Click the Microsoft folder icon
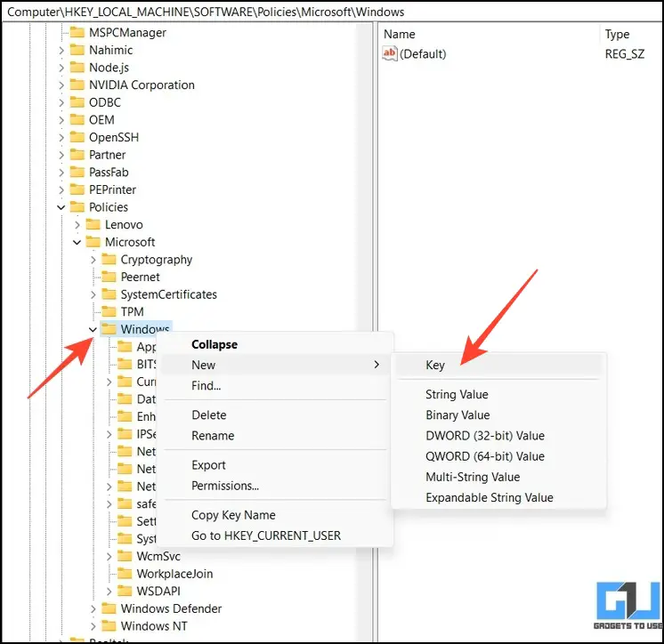The image size is (664, 644). tap(93, 242)
